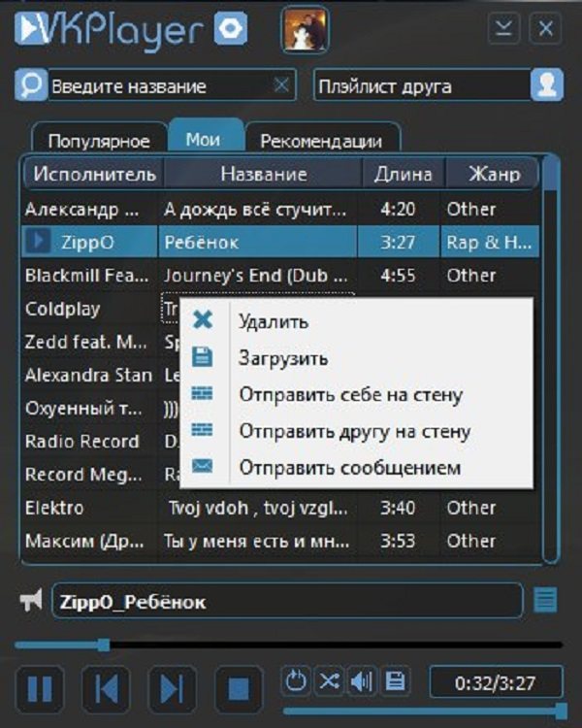
Task: Switch to the Рекомендации tab
Action: click(x=321, y=140)
